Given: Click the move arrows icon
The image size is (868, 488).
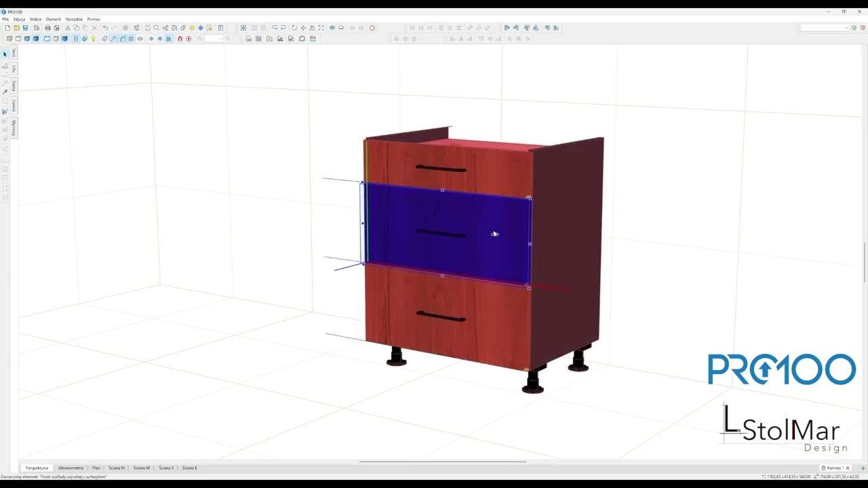Looking at the screenshot, I should pos(303,28).
